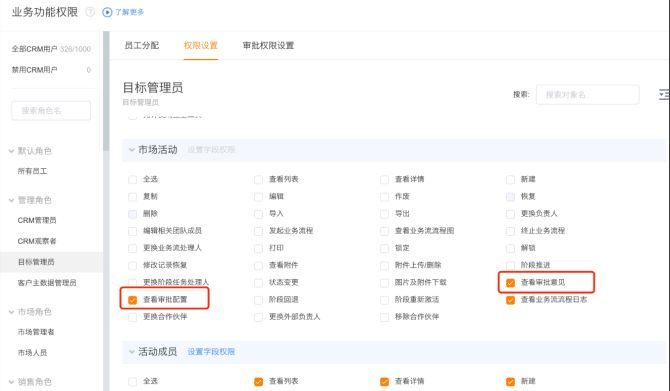Check 更换业务流处理人
This screenshot has width=670, height=391.
click(x=132, y=248)
